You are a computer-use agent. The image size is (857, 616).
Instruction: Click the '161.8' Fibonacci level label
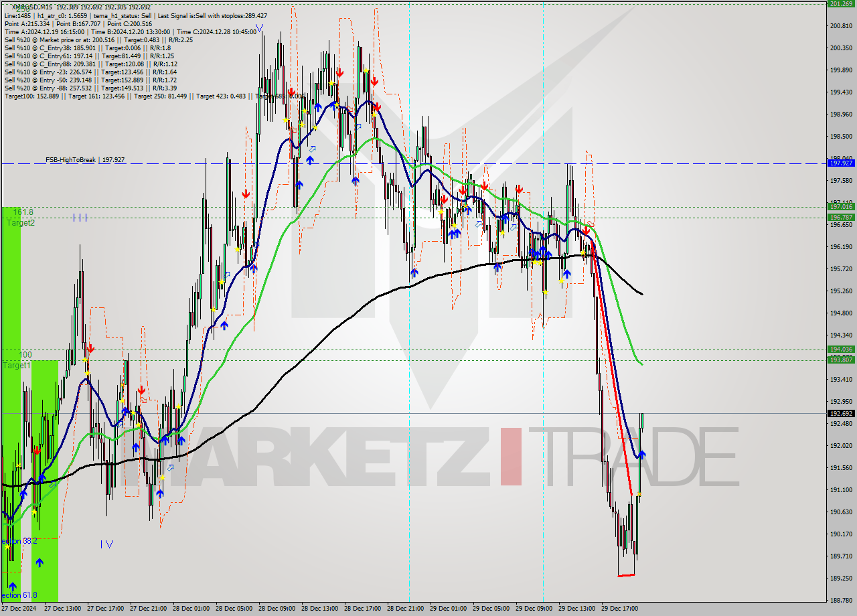(x=23, y=212)
